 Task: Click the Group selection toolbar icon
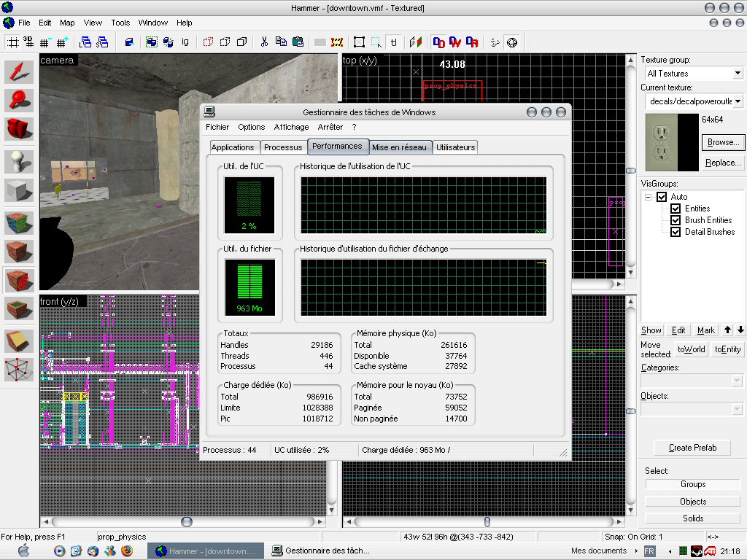click(x=152, y=42)
